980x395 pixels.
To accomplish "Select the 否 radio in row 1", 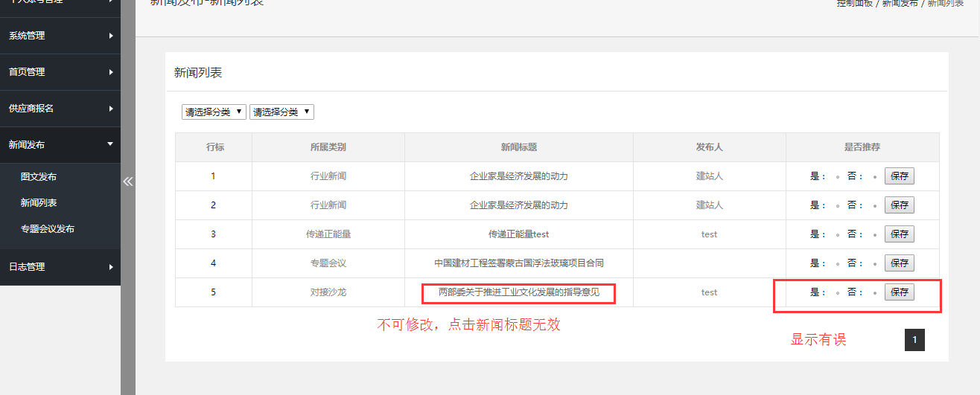I will point(874,177).
